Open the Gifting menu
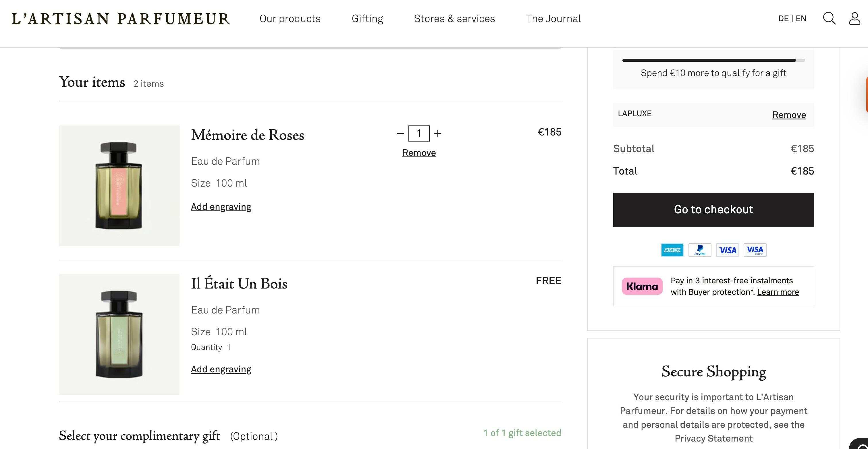The image size is (868, 449). tap(367, 19)
